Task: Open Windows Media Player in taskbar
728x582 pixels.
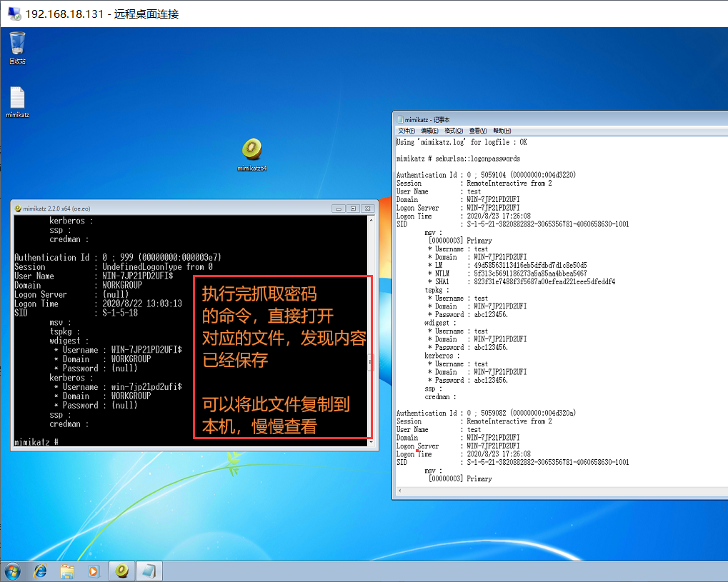Action: (x=94, y=571)
